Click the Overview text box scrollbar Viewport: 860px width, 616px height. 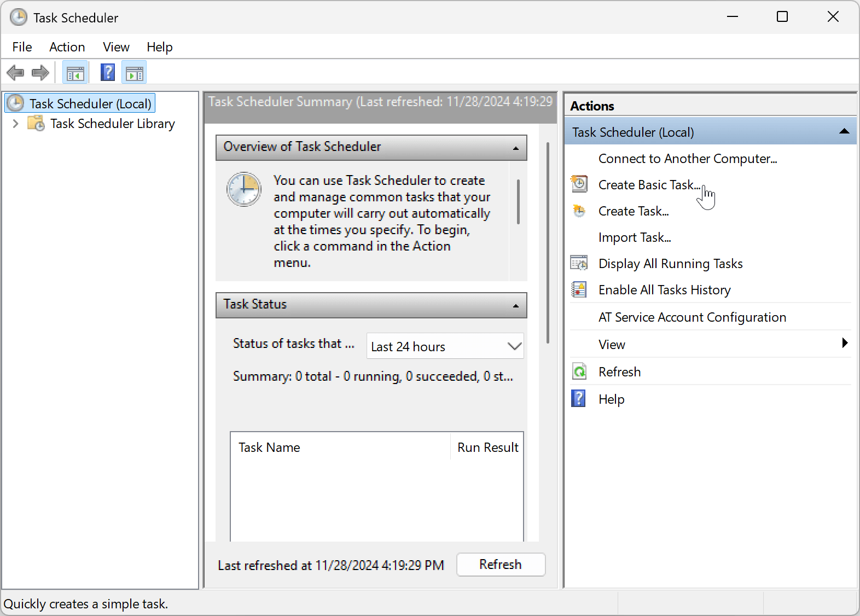click(x=518, y=202)
